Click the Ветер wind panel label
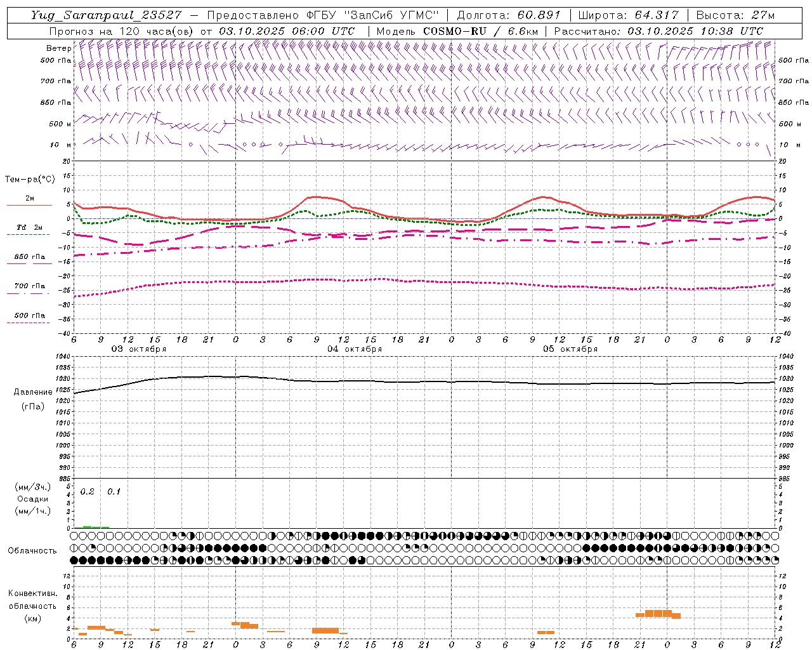This screenshot has height=650, width=812. click(58, 48)
